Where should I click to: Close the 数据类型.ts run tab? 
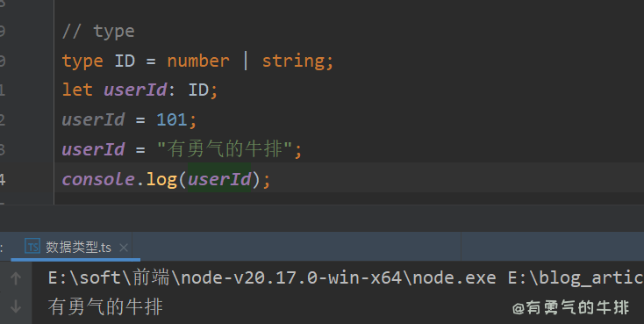click(x=123, y=248)
